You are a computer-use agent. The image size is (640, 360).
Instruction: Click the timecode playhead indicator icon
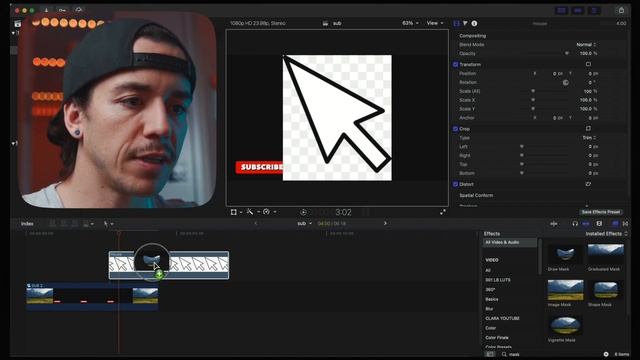pos(303,212)
